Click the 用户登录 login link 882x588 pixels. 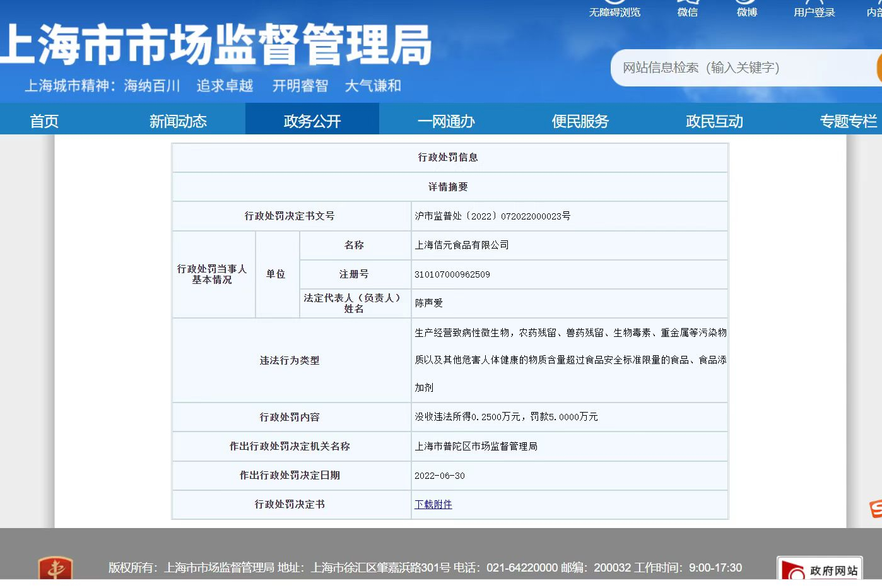(814, 12)
